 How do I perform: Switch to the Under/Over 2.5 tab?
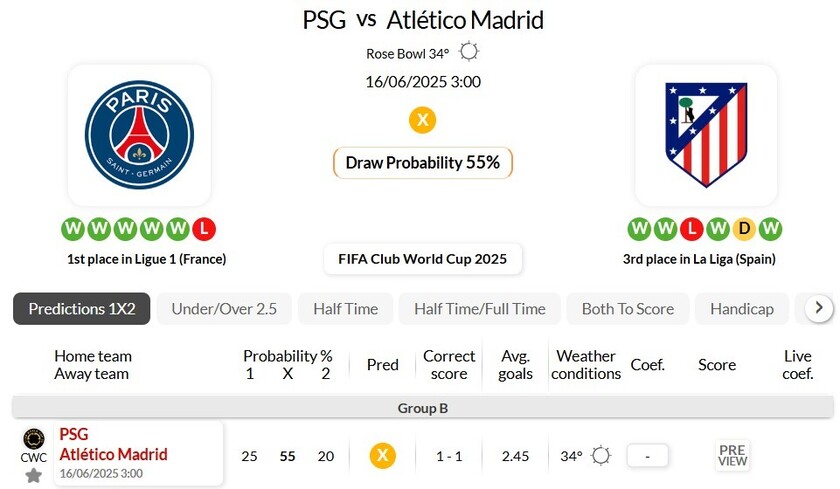coord(224,309)
